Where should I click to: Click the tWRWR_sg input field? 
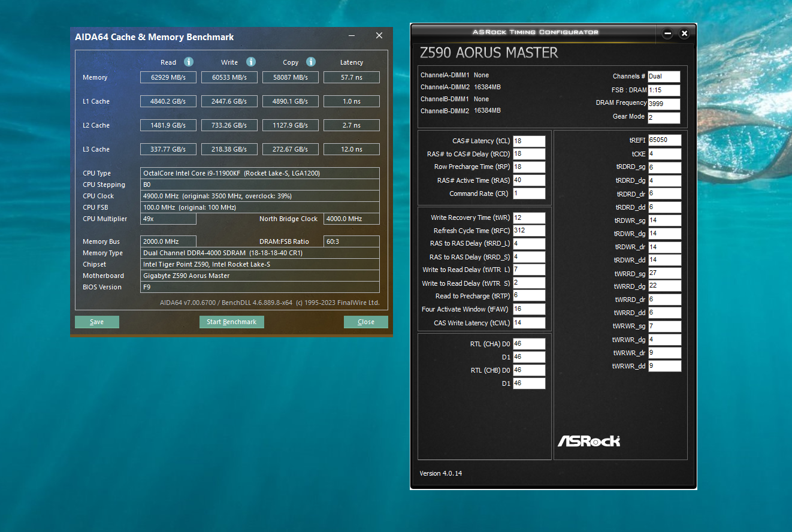pos(664,327)
